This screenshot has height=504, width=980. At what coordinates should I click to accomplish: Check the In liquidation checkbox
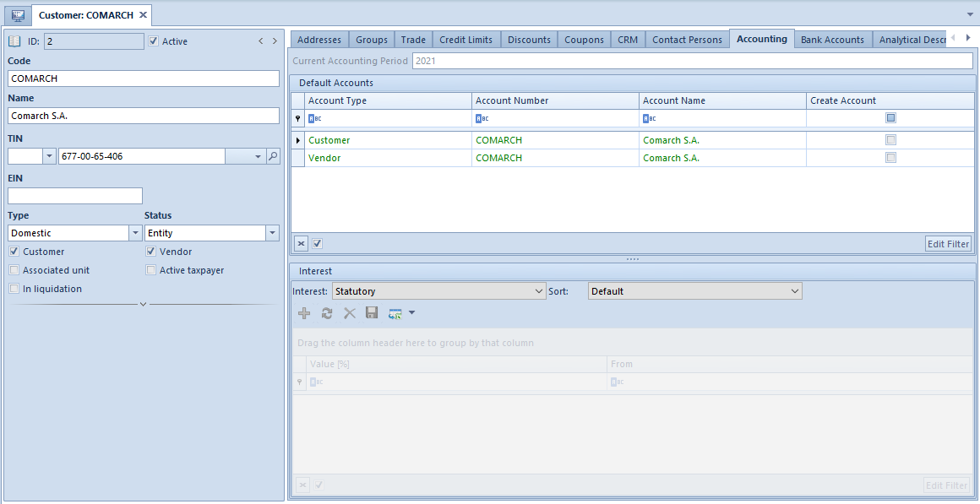click(x=14, y=289)
